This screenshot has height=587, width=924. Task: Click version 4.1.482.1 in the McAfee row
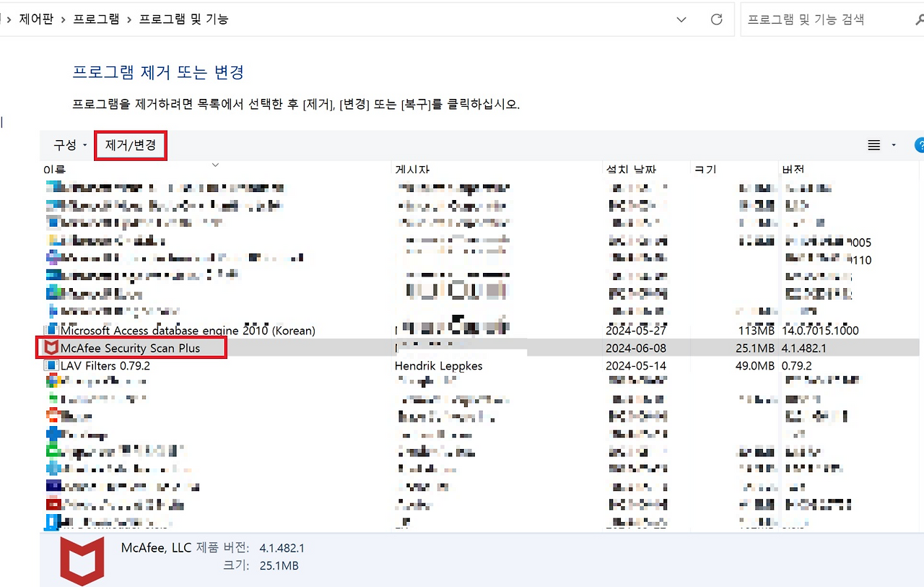click(804, 348)
